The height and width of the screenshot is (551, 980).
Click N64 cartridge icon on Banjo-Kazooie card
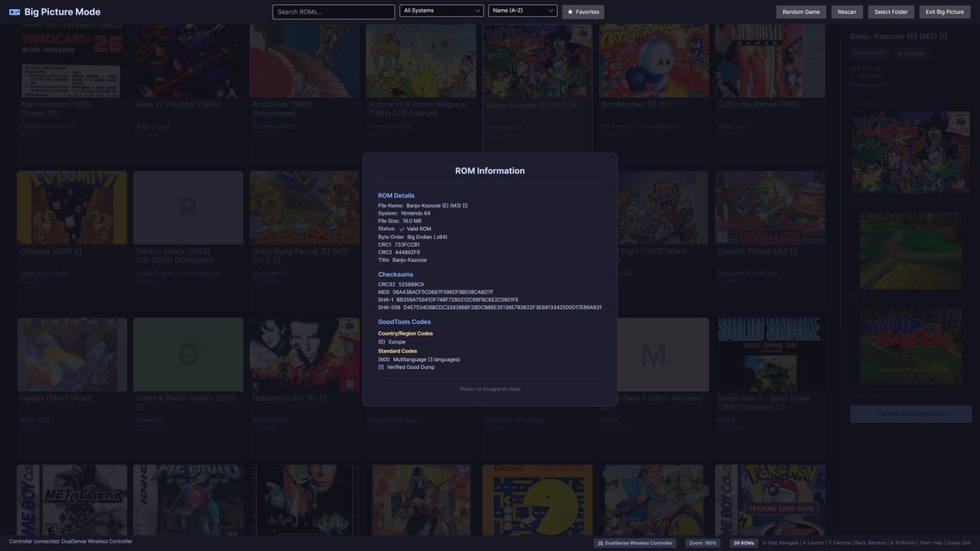pos(582,33)
